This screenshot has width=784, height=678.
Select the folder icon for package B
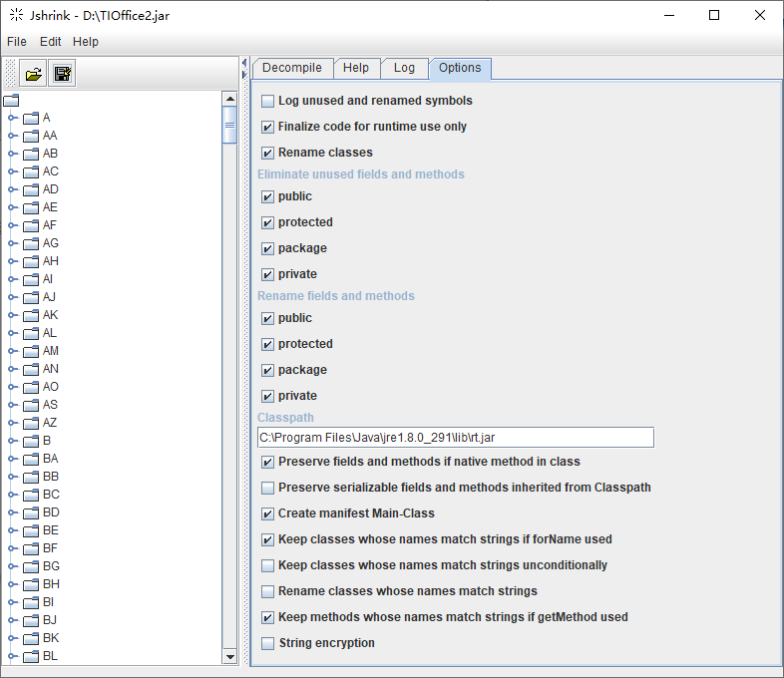(31, 441)
